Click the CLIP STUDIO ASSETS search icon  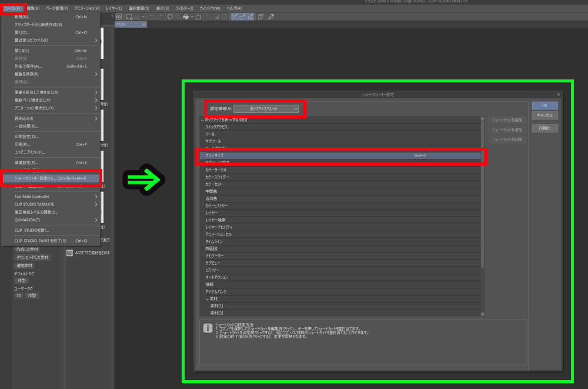[x=70, y=252]
